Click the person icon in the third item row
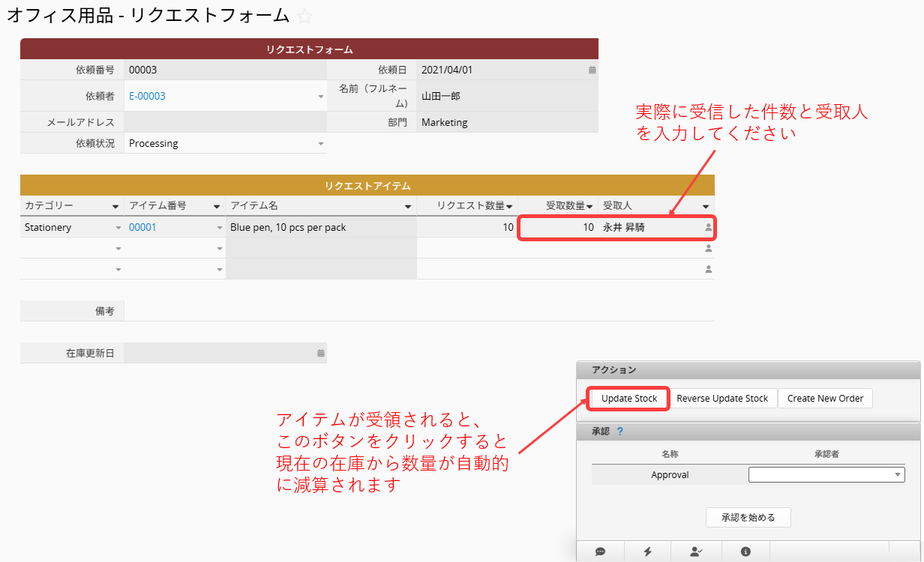The image size is (924, 562). pos(708,269)
